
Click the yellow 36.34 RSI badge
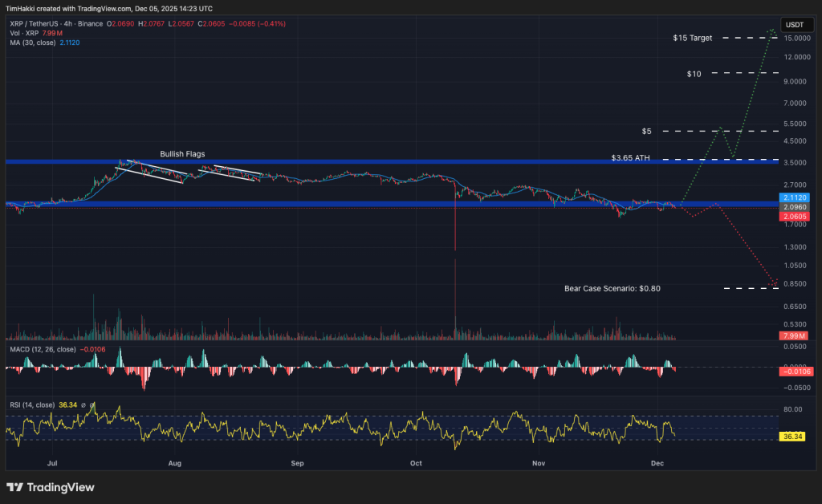point(791,437)
